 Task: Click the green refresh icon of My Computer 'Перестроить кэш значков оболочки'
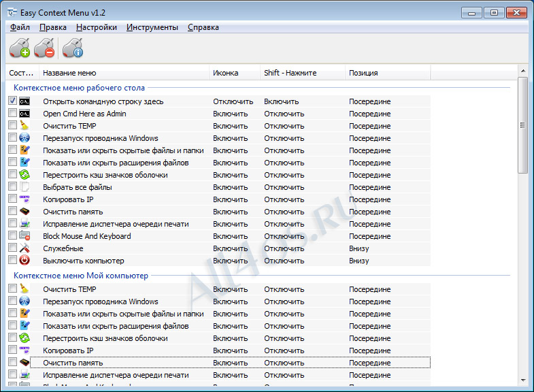click(x=24, y=338)
